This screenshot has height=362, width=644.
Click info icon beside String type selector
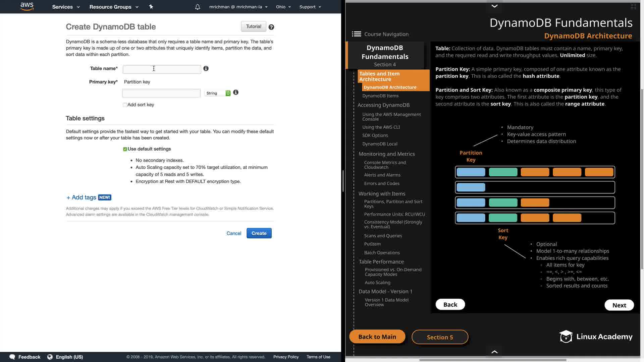click(236, 93)
